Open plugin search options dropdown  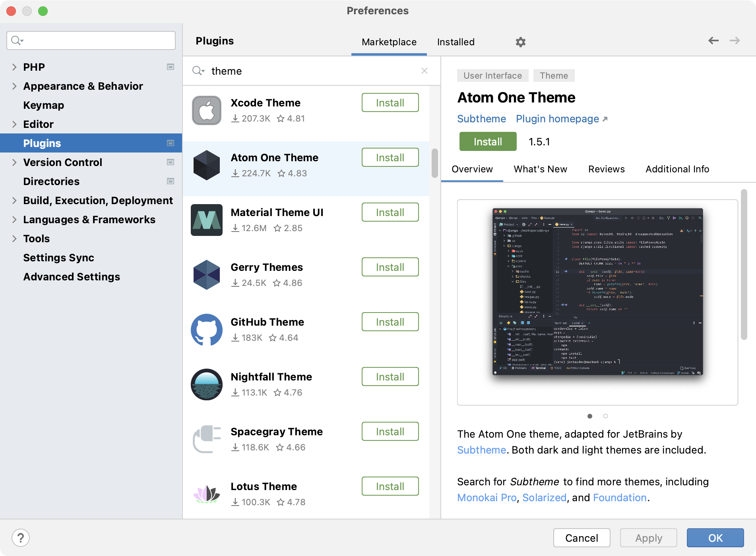pyautogui.click(x=198, y=71)
